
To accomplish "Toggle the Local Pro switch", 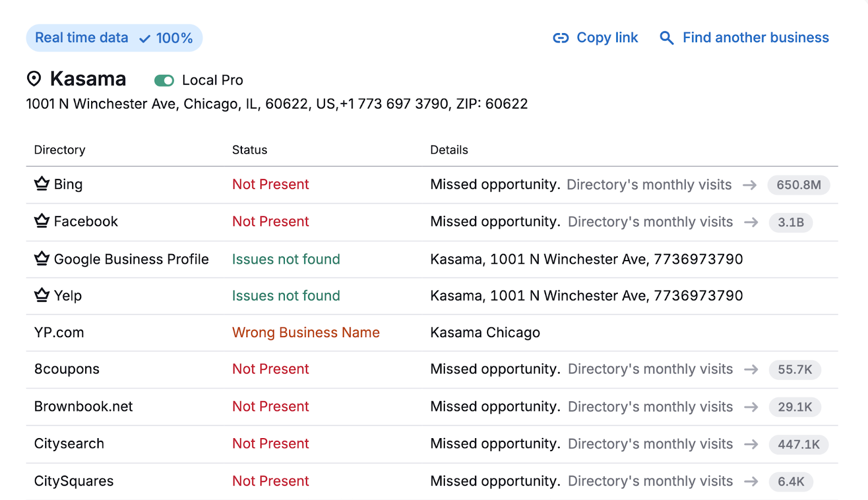I will coord(164,80).
